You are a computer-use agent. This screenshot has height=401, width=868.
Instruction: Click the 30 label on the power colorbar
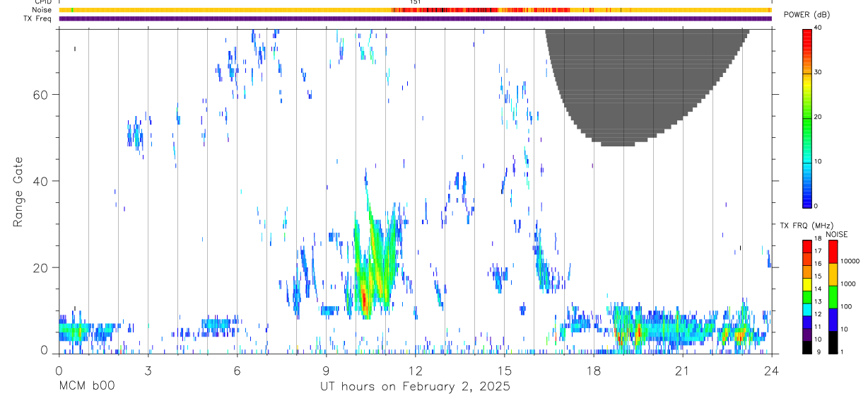(x=817, y=72)
